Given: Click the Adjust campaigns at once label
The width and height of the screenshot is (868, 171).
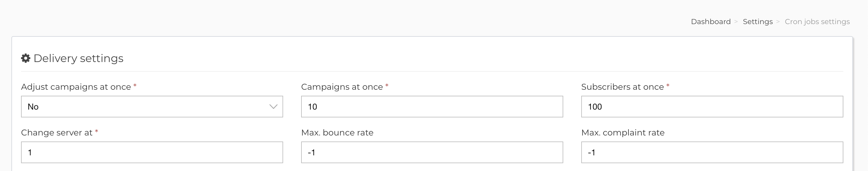Looking at the screenshot, I should pos(76,87).
